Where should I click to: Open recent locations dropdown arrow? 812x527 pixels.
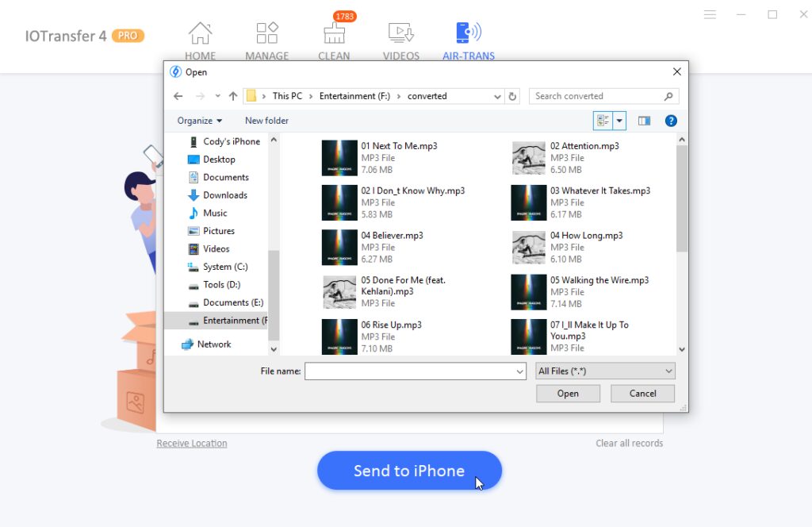point(217,96)
